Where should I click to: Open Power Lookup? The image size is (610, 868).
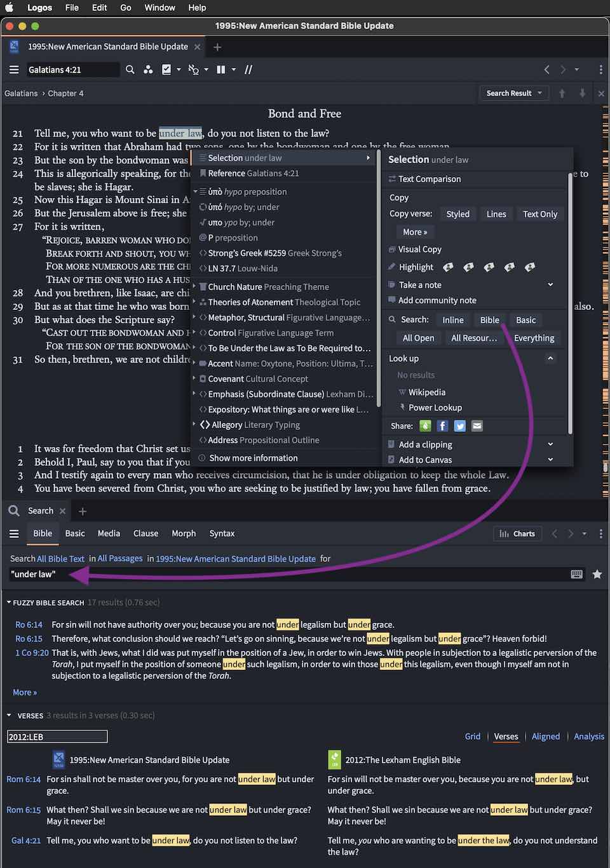[x=435, y=408]
